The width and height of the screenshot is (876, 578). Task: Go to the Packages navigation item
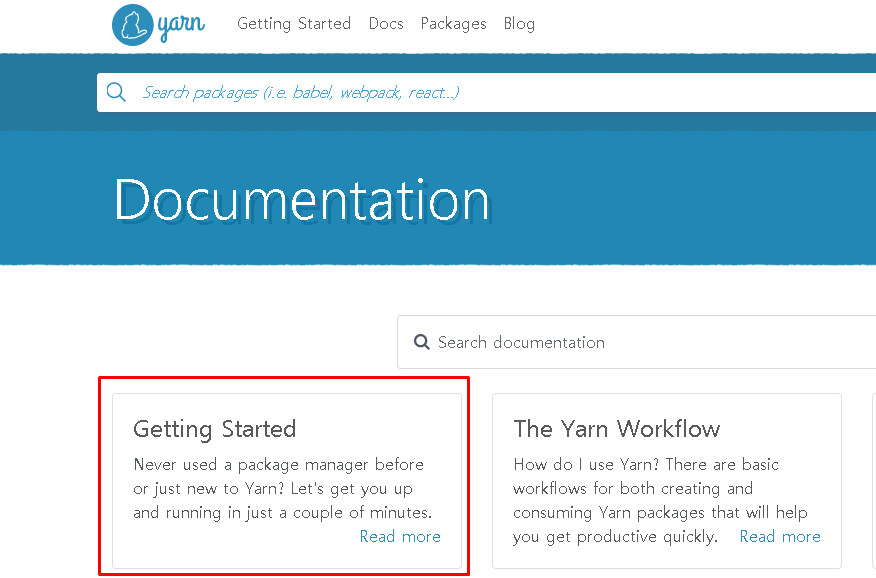[454, 23]
